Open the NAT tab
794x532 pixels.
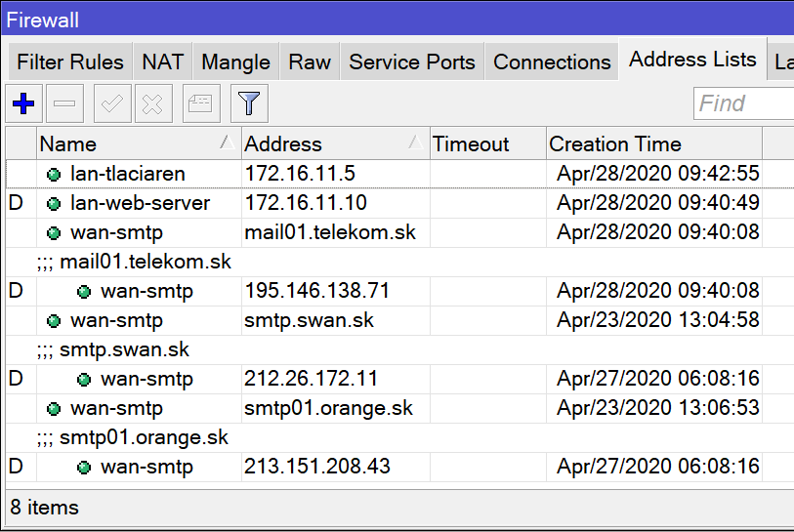(x=162, y=62)
